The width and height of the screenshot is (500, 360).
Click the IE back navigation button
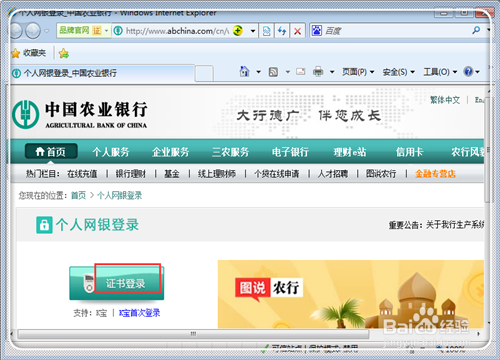click(16, 31)
